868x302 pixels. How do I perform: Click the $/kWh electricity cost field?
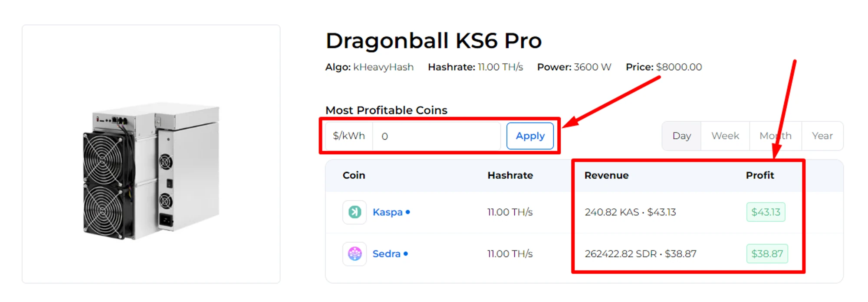point(436,136)
